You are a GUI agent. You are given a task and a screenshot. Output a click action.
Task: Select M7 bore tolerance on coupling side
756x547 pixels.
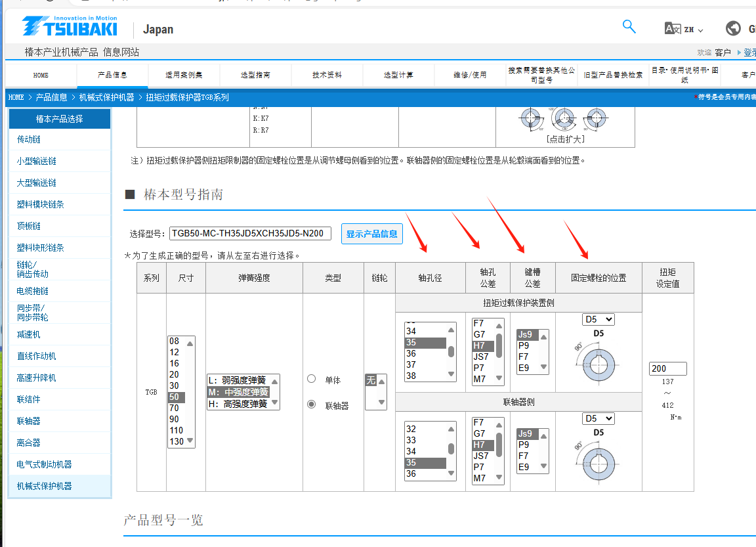coord(483,478)
